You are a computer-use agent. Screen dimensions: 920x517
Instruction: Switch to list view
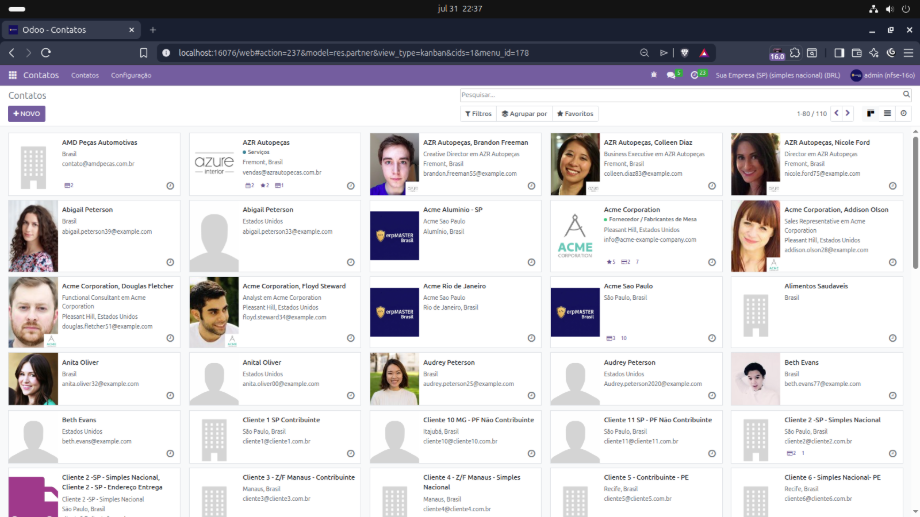pyautogui.click(x=887, y=113)
